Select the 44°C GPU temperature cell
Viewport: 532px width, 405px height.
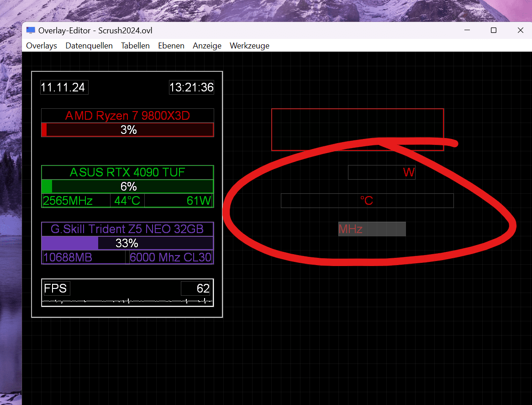pos(127,201)
